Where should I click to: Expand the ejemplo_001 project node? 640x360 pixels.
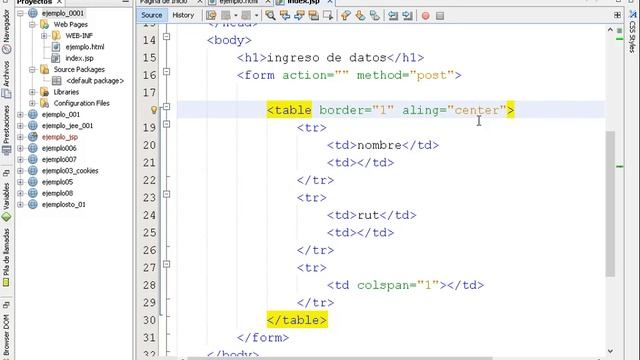(20, 115)
